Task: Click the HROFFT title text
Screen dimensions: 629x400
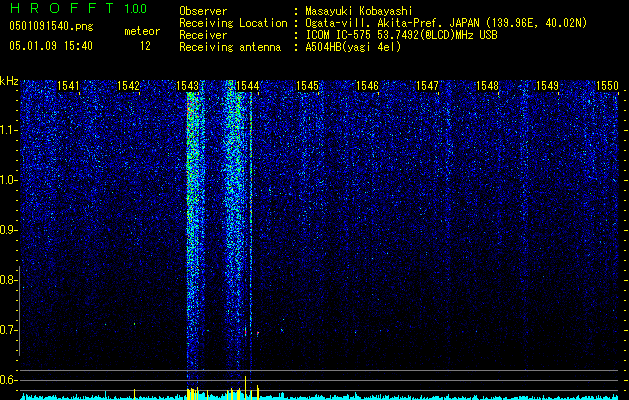Action: coord(62,8)
